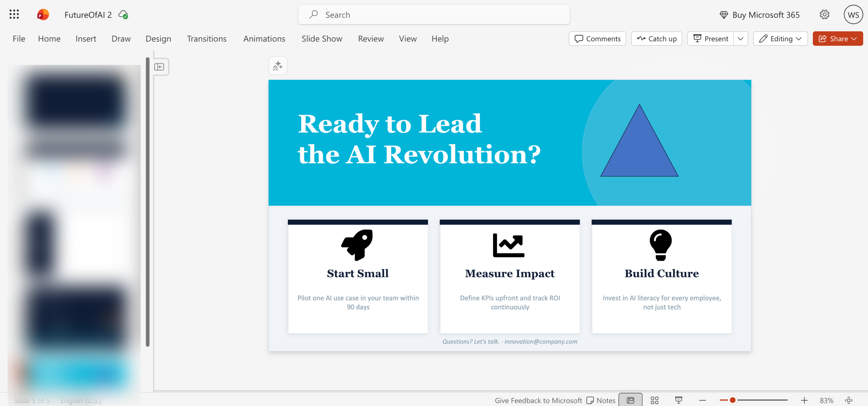The image size is (868, 406).
Task: Click the Search input box
Action: [434, 15]
